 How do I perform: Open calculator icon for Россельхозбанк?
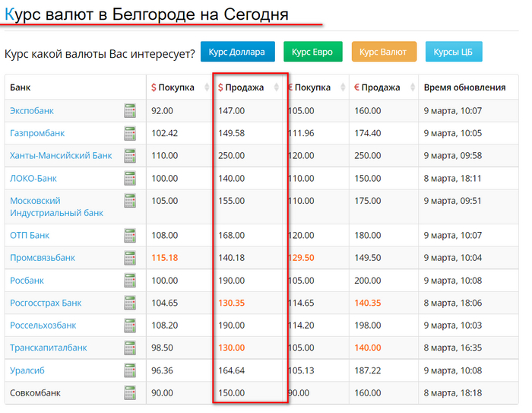tap(130, 326)
